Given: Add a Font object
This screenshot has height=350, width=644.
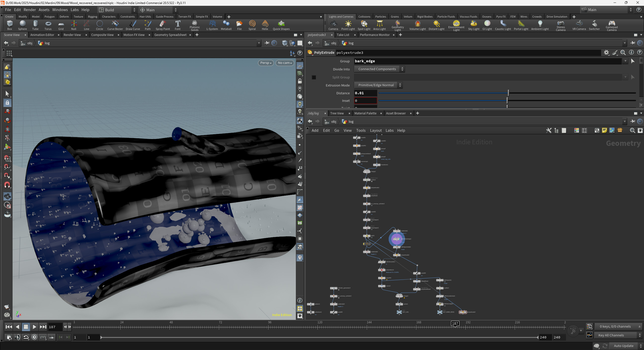Looking at the screenshot, I should point(178,25).
